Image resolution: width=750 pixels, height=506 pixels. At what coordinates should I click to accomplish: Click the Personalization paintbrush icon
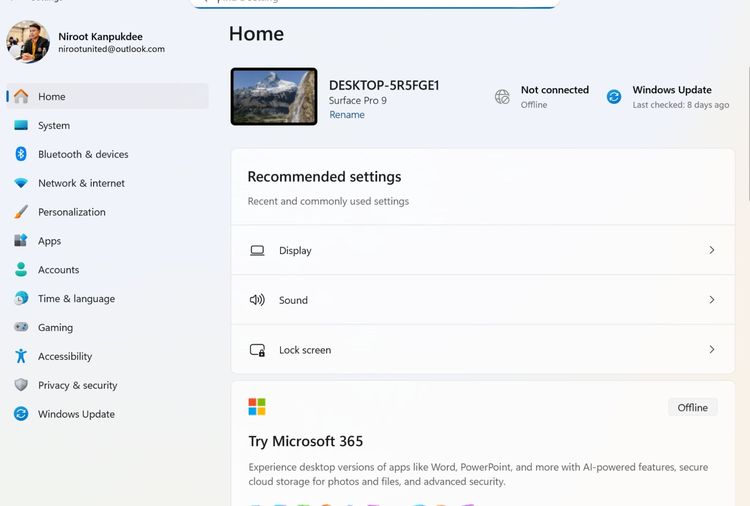tap(21, 212)
